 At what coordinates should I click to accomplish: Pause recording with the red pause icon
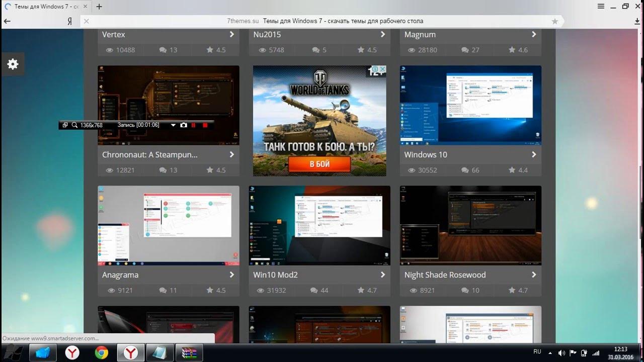[x=194, y=125]
